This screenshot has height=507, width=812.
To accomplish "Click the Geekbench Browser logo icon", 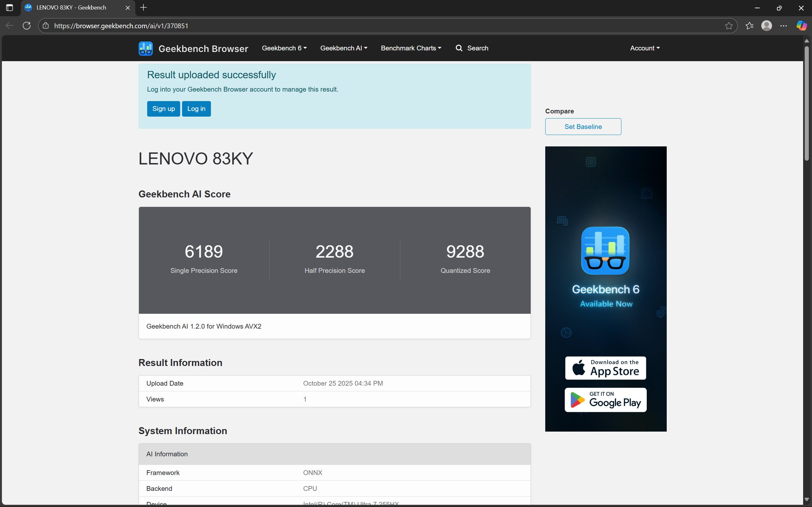I will click(x=145, y=48).
